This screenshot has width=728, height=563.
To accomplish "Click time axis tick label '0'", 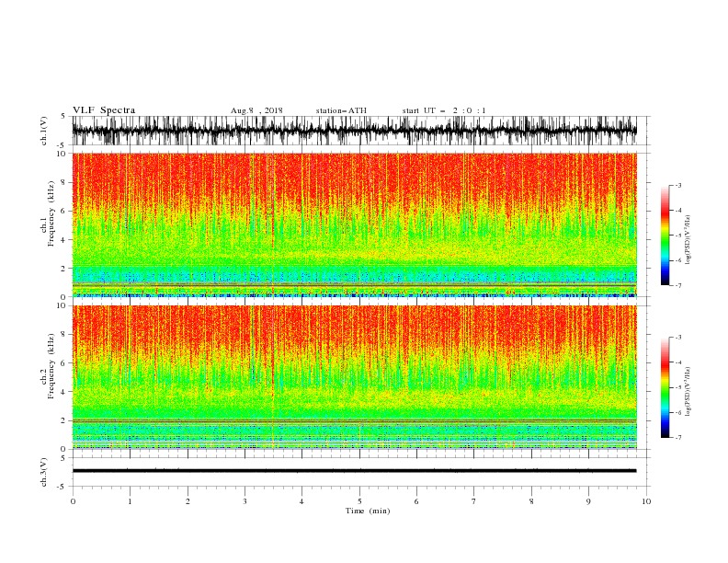I will [x=73, y=501].
